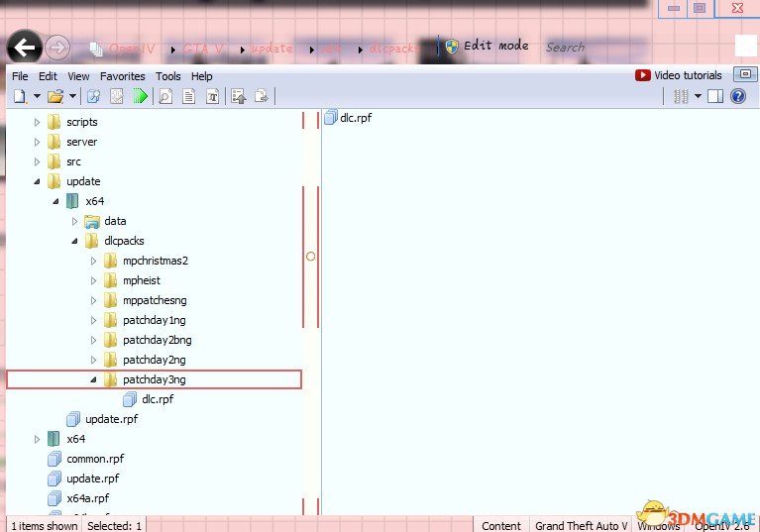Click the Open folder toolbar icon
Screen dimensions: 760x532
coord(55,96)
